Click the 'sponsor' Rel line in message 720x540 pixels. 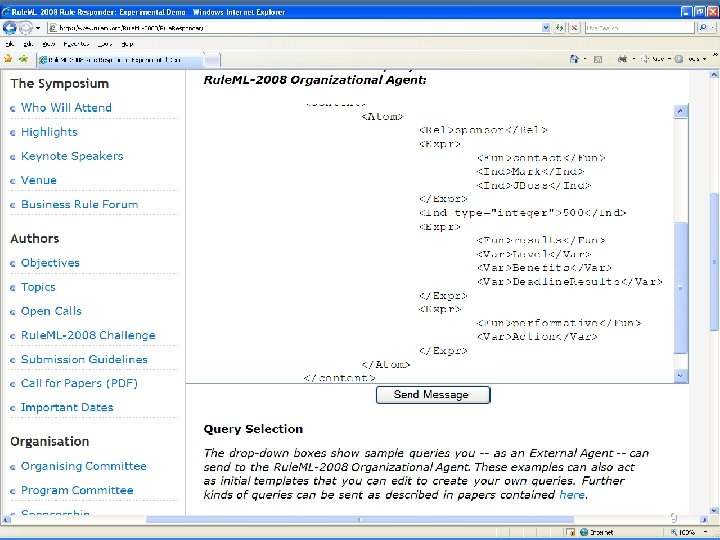pyautogui.click(x=483, y=130)
